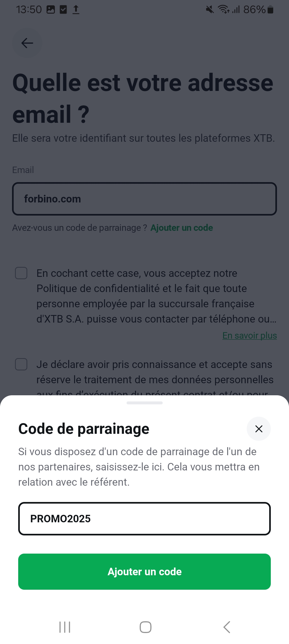
Task: Close the Code de parrainage sheet
Action: [258, 429]
